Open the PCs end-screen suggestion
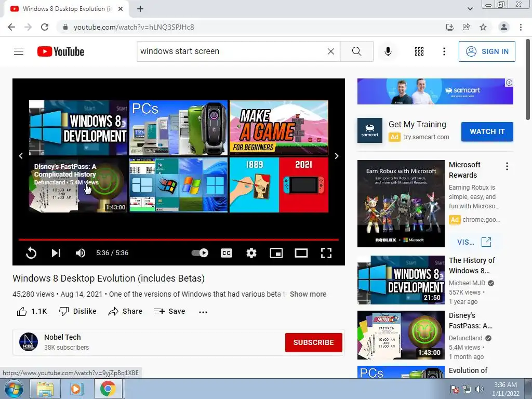 pyautogui.click(x=179, y=128)
